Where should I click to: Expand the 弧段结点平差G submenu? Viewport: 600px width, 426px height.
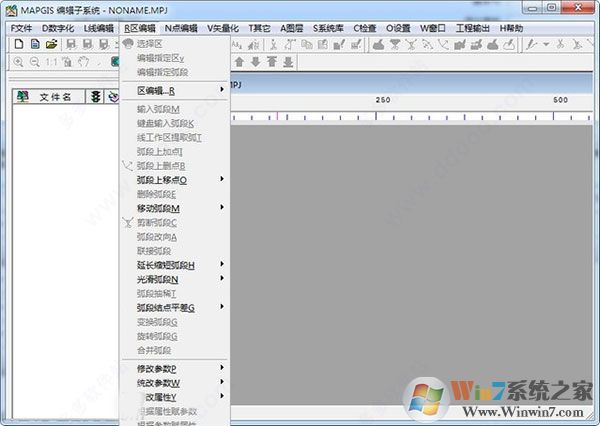pos(176,308)
